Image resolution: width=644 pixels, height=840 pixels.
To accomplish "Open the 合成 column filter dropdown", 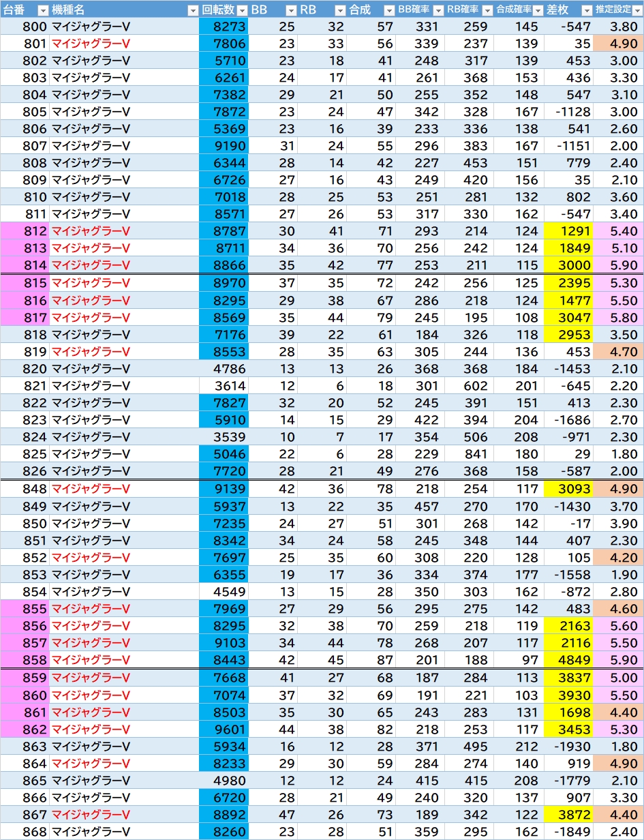I will [x=388, y=10].
